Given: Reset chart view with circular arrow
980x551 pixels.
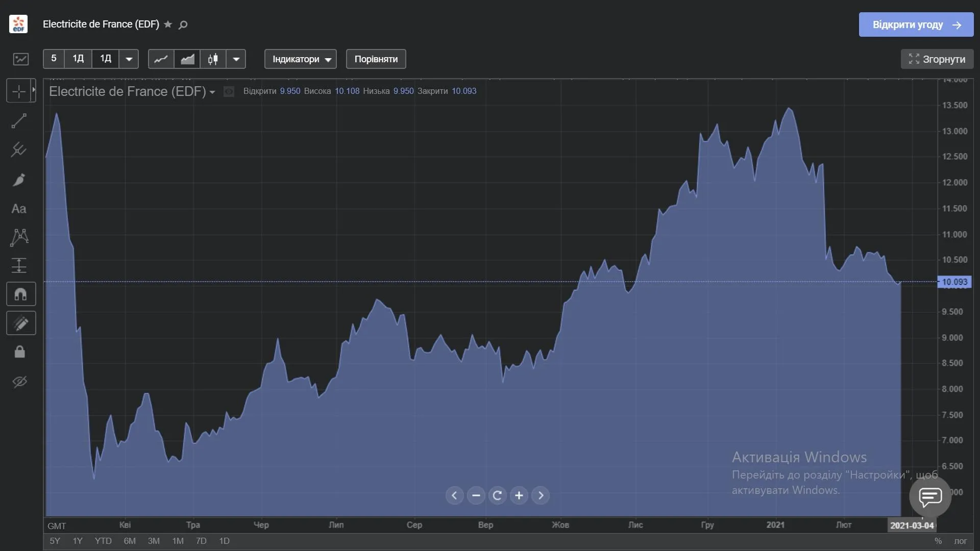Looking at the screenshot, I should coord(498,495).
